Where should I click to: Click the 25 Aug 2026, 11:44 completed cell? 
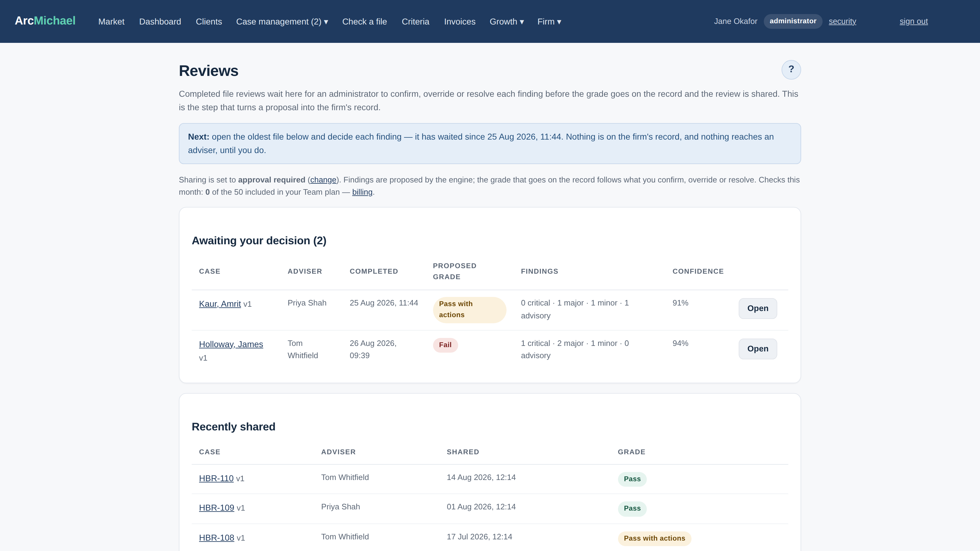tap(384, 303)
